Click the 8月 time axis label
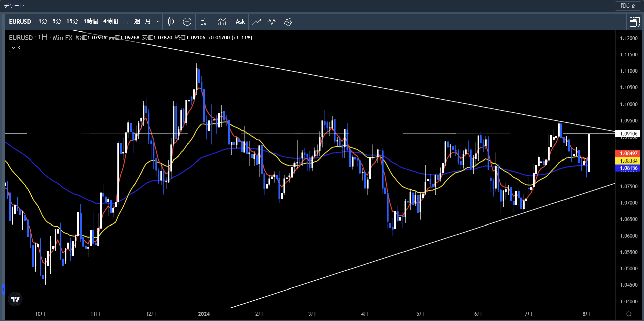 point(586,314)
